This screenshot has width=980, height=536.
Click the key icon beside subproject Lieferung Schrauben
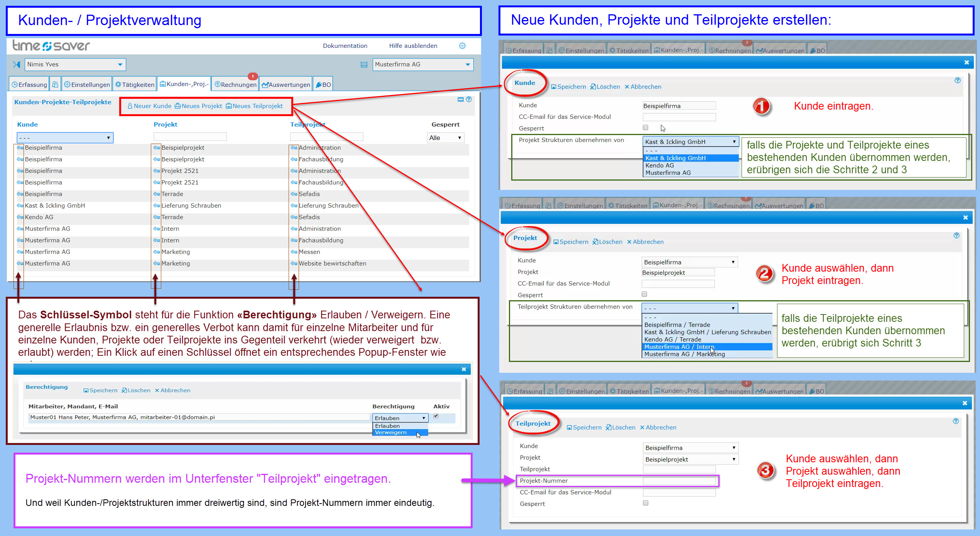click(294, 206)
